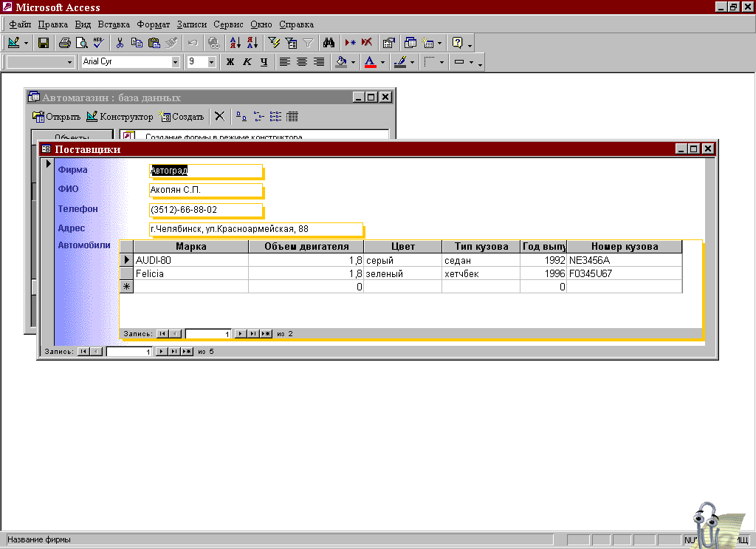The height and width of the screenshot is (549, 756).
Task: Click the Марка column header
Action: click(191, 247)
